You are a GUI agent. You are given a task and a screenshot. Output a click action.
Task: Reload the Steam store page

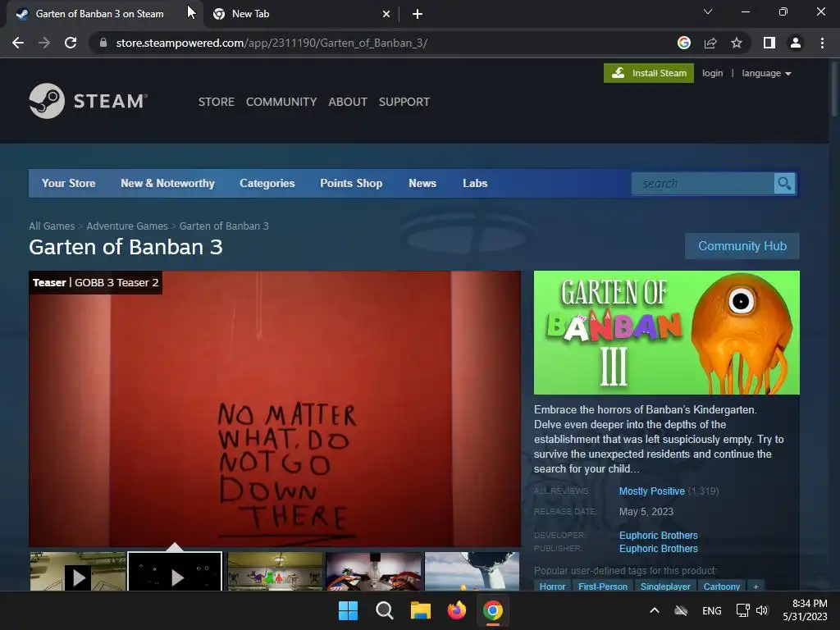tap(71, 43)
